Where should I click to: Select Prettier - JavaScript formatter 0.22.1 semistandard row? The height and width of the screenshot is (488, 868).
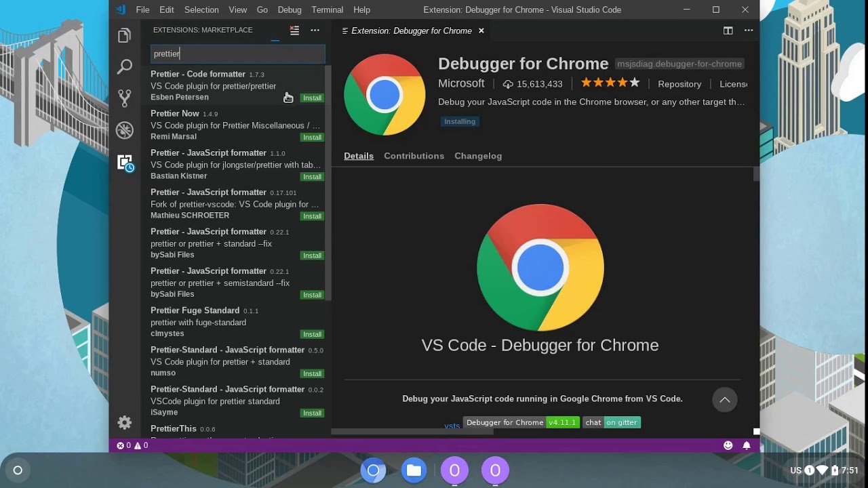click(x=233, y=282)
